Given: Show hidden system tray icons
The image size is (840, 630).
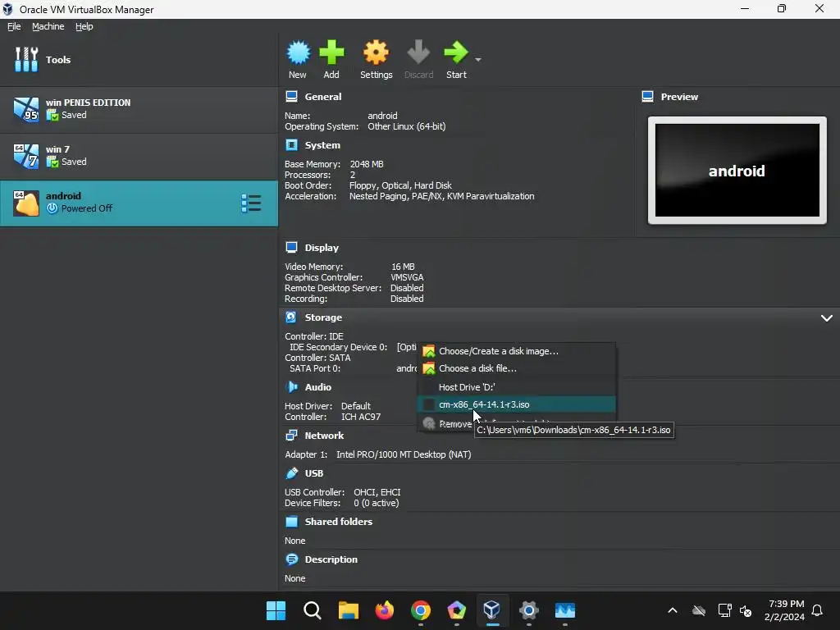Looking at the screenshot, I should tap(673, 610).
